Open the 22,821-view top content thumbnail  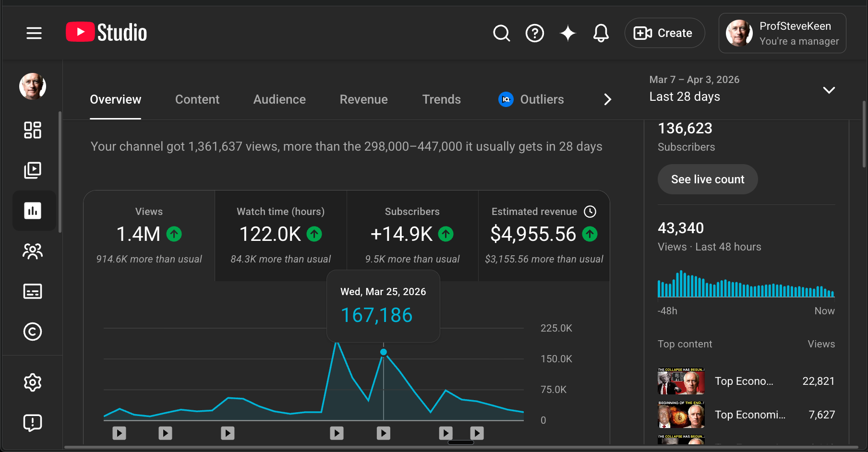tap(681, 381)
